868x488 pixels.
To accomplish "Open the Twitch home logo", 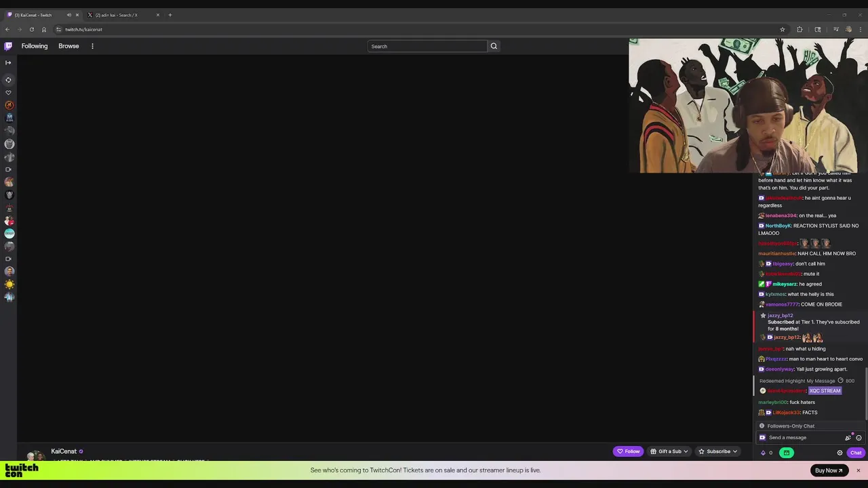I will click(x=8, y=46).
